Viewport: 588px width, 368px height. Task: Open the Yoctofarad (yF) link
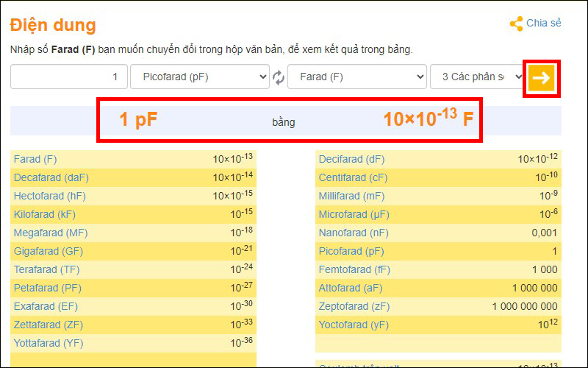pos(353,325)
